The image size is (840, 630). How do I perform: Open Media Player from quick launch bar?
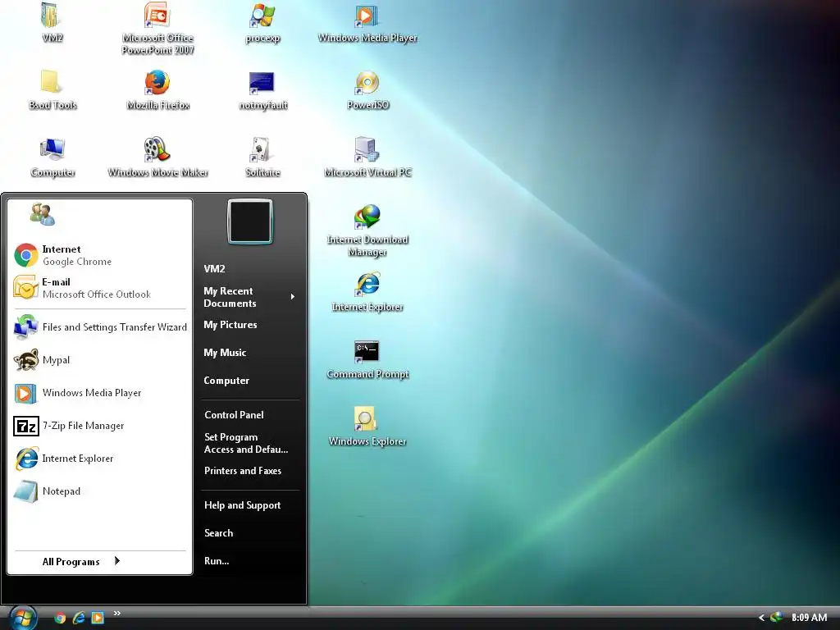[x=98, y=618]
